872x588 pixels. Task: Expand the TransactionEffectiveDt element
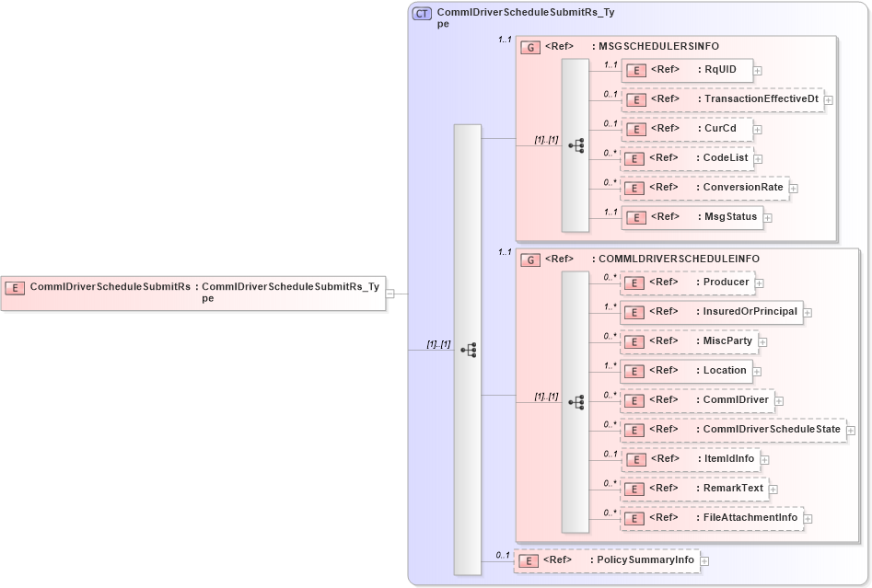pos(826,99)
